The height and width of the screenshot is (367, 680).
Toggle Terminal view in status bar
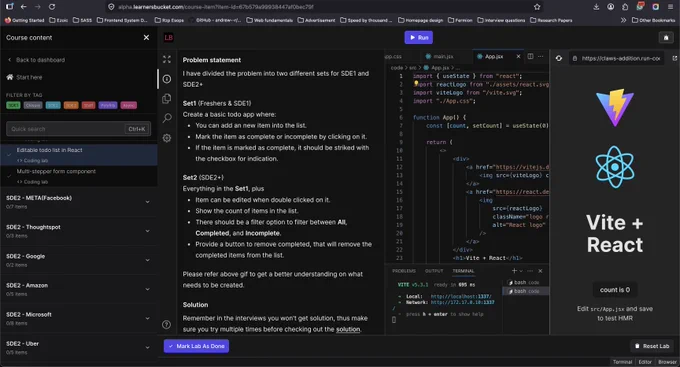pos(622,362)
